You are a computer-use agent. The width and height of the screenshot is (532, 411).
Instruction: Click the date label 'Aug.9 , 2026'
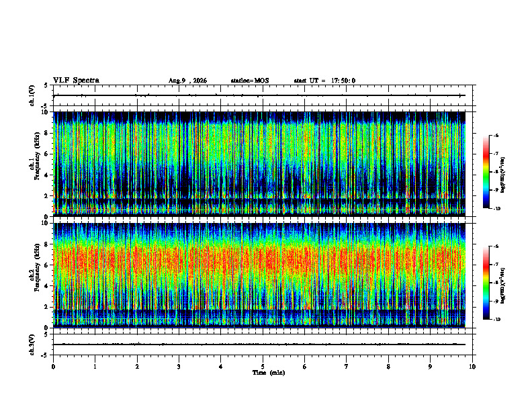(x=187, y=81)
